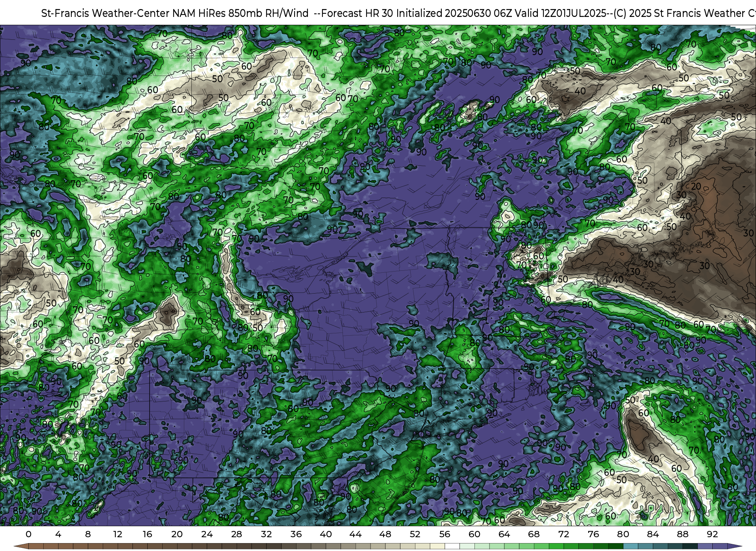Click colorbar tick label '36'
Image resolution: width=756 pixels, height=551 pixels.
tap(296, 534)
